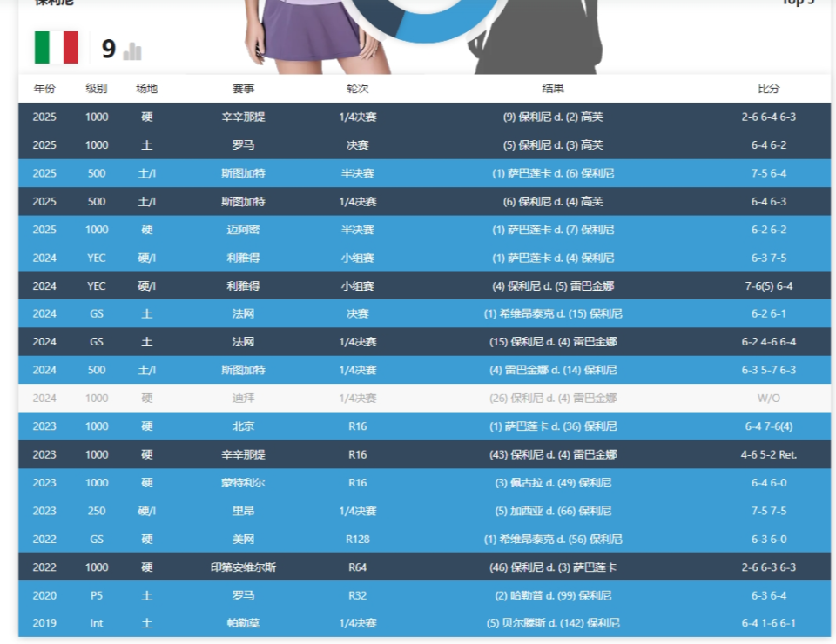Select result (5) 保利尼 d. (3) 高芙
The height and width of the screenshot is (644, 836).
[553, 144]
